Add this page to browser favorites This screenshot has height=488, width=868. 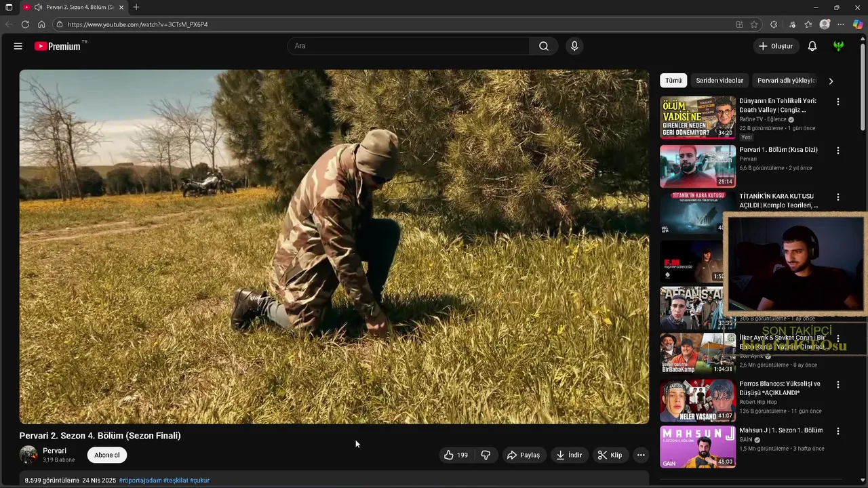click(x=754, y=24)
